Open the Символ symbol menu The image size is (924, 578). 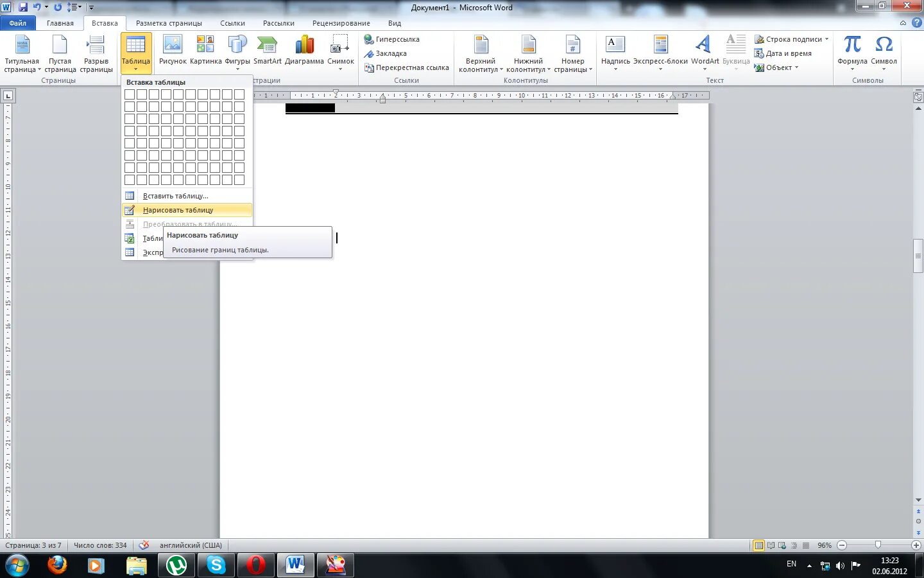pyautogui.click(x=884, y=54)
